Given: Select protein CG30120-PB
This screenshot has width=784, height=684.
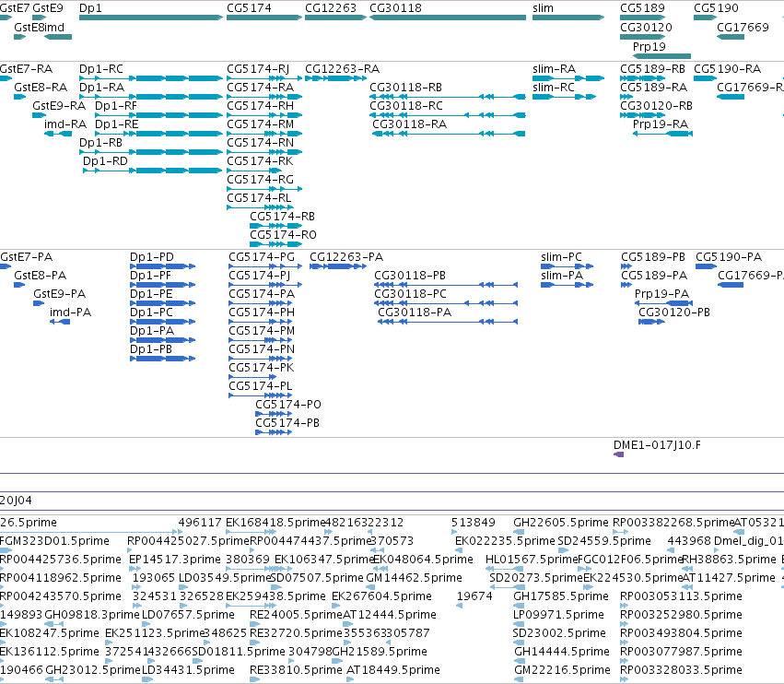Looking at the screenshot, I should tap(651, 322).
